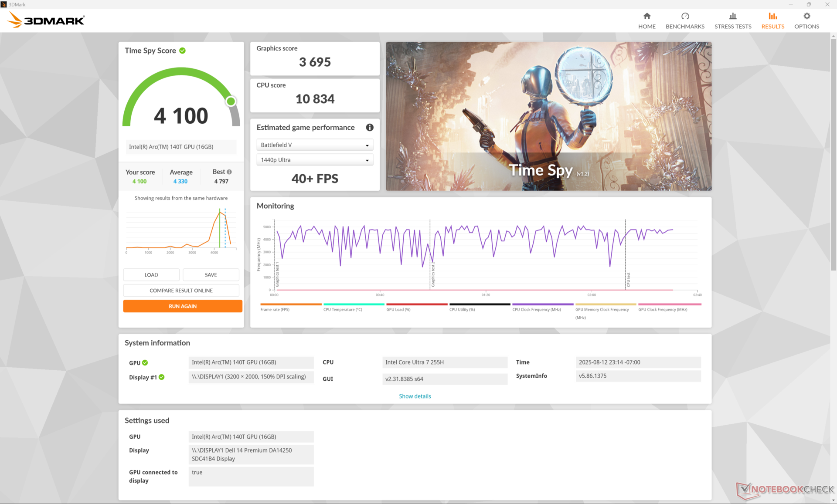The height and width of the screenshot is (504, 837).
Task: Click the GPU field under Settings used
Action: (x=251, y=437)
